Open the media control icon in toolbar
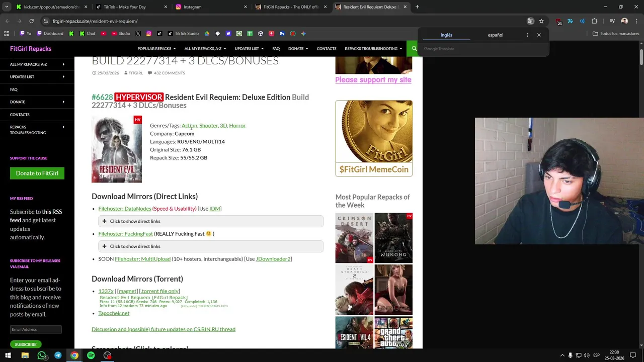Viewport: 644px width, 362px height. point(612,21)
